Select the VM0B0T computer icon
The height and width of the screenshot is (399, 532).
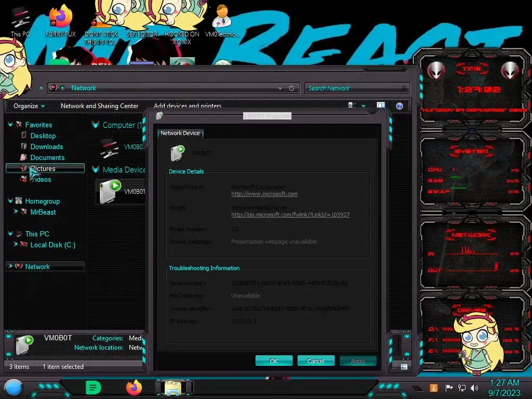coord(110,147)
